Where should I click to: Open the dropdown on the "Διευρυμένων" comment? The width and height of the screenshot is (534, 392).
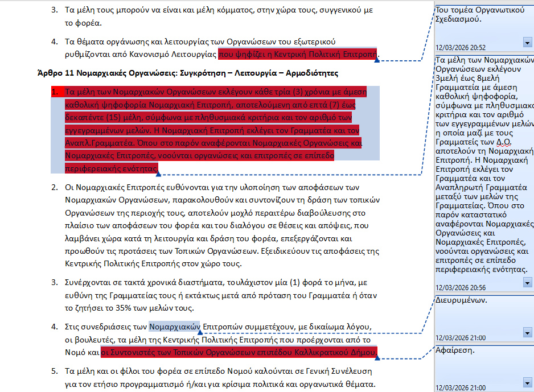527,332
